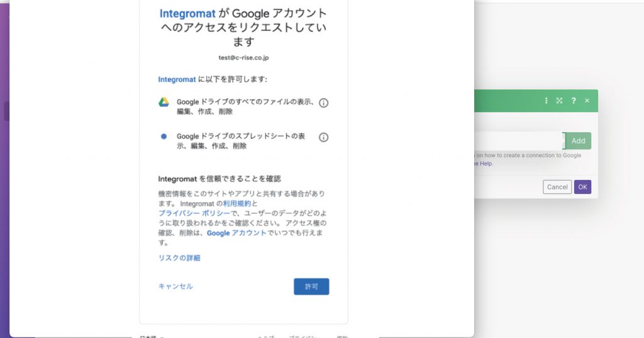This screenshot has height=338, width=644.
Task: Click the Add connection button in Integromat panel
Action: [578, 140]
